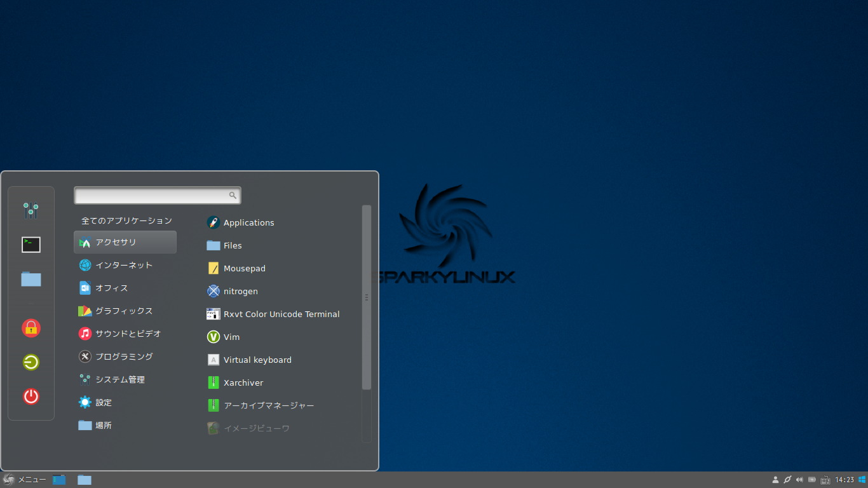Check battery status tray icon
This screenshot has height=488, width=868.
click(811, 480)
